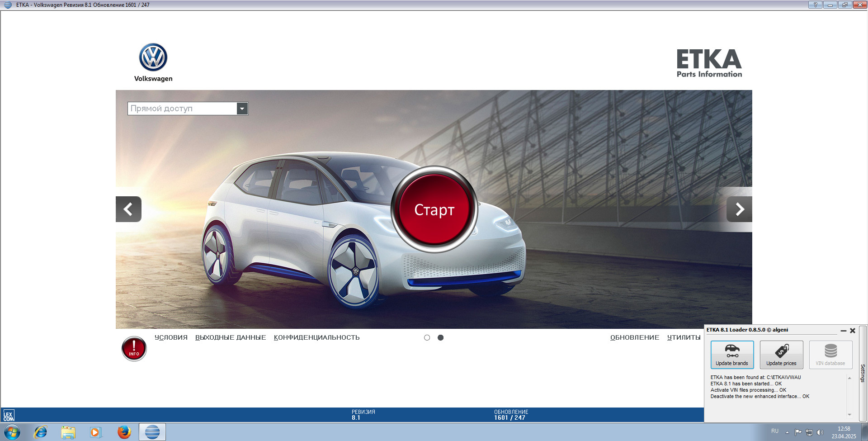Open the Action Center flag icon
The height and width of the screenshot is (441, 868).
798,432
